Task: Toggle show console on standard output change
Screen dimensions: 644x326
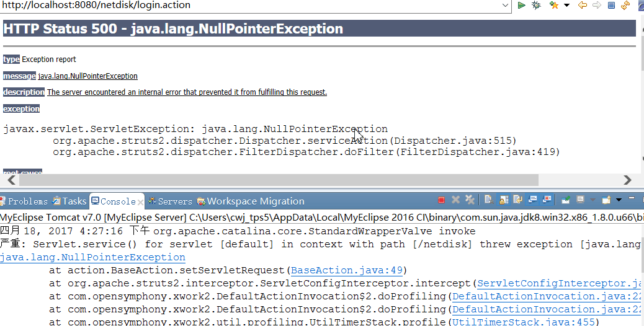Action: point(533,200)
